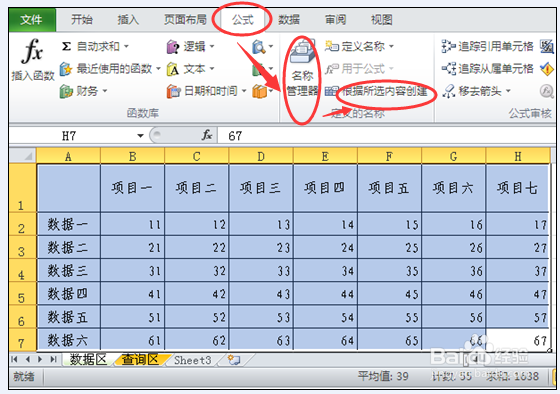Select cell H7 containing 67
The width and height of the screenshot is (560, 394).
click(518, 340)
